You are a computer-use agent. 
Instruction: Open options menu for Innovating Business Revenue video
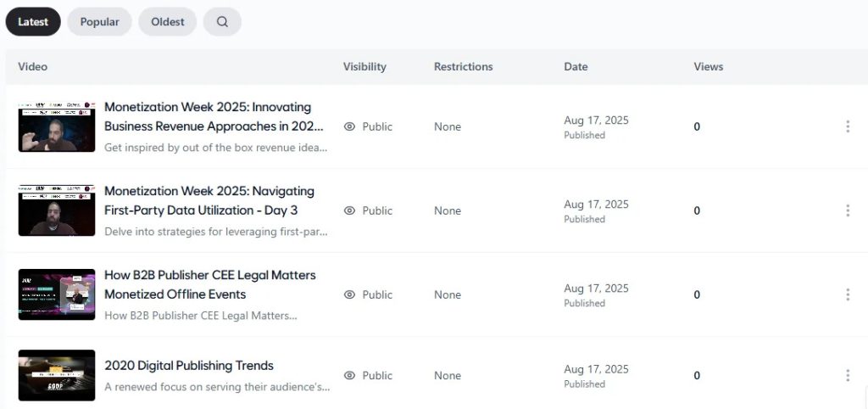[848, 126]
